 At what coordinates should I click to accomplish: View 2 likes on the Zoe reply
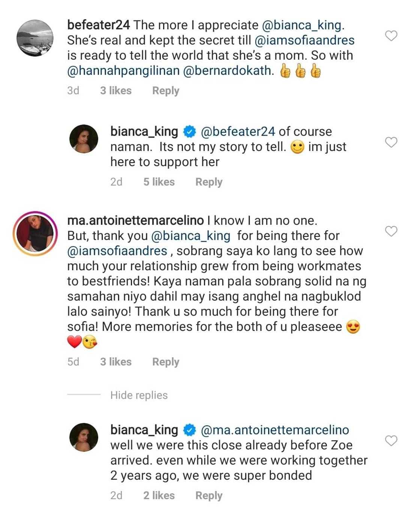pos(159,495)
